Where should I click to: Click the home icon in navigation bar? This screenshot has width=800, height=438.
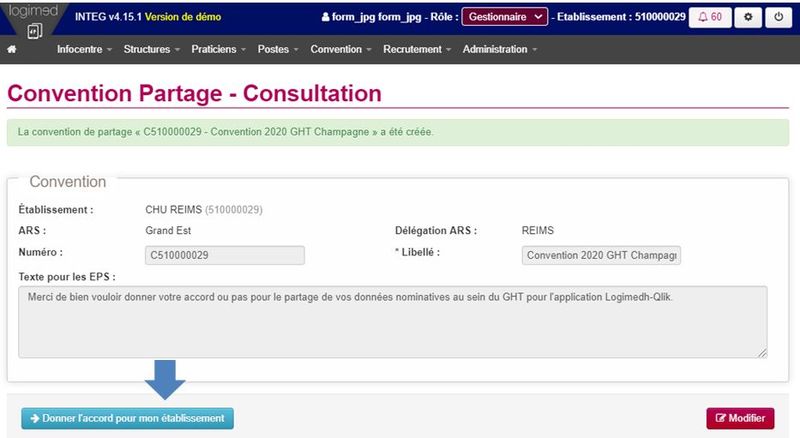(12, 50)
